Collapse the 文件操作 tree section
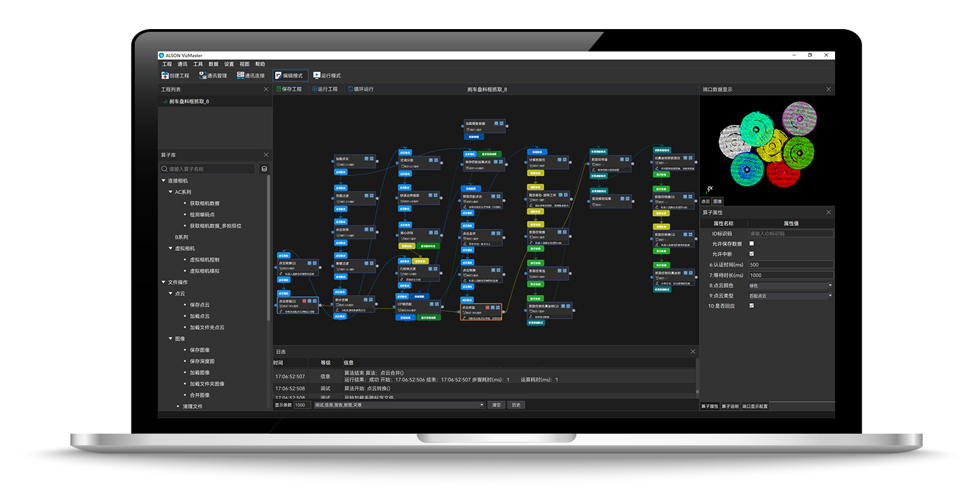The height and width of the screenshot is (500, 980). click(x=163, y=282)
